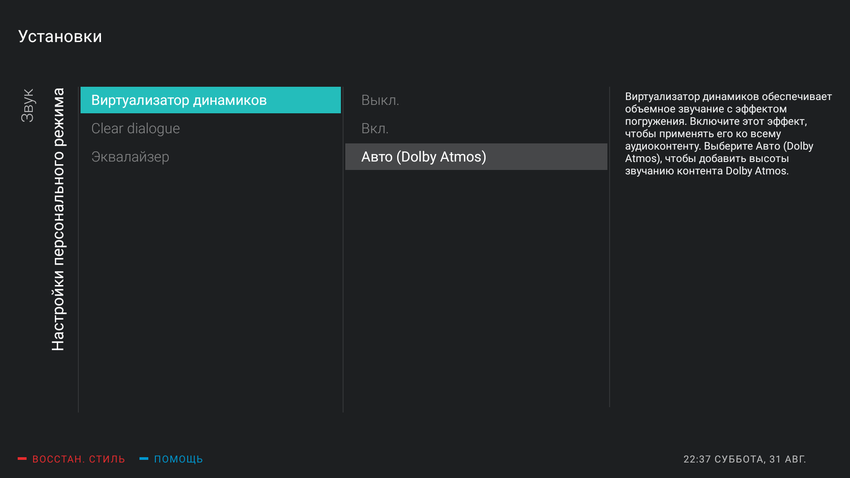Click blank space beneath Авто (Dolby Atmos) option
The width and height of the screenshot is (850, 478).
476,290
